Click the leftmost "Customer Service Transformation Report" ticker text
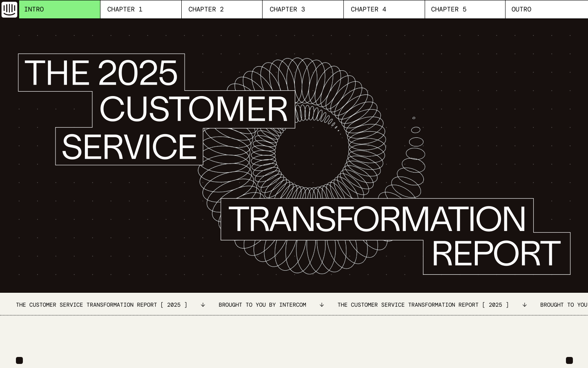 pos(101,305)
